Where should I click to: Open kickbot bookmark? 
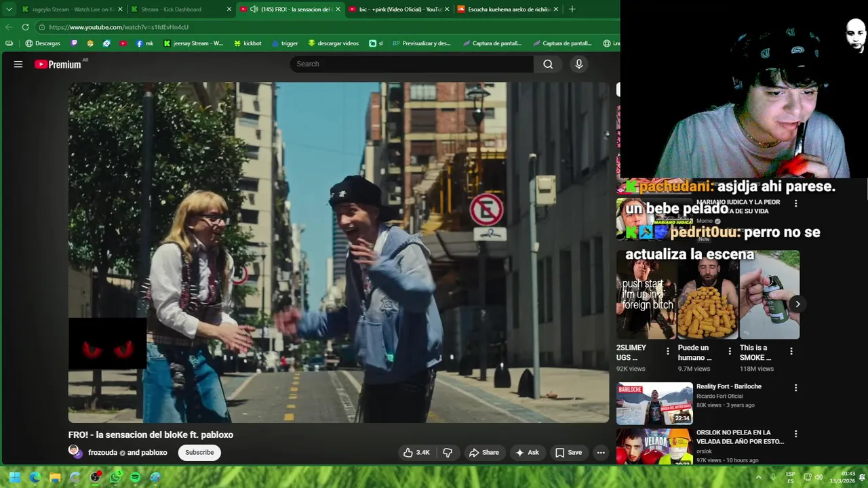pyautogui.click(x=248, y=43)
